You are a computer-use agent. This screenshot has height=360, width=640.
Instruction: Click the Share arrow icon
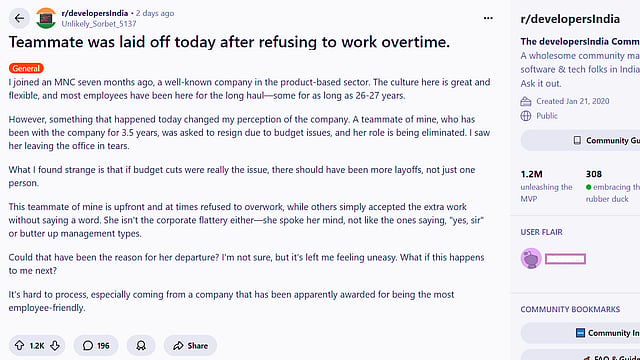pos(178,346)
